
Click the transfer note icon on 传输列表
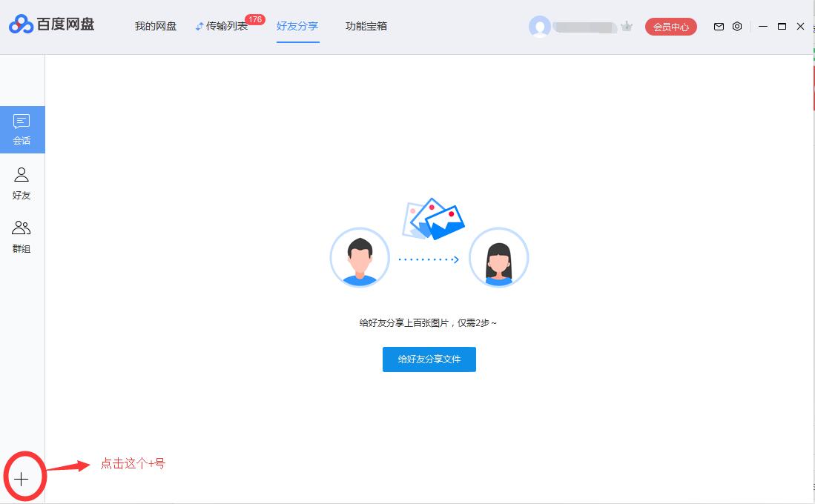click(x=199, y=25)
